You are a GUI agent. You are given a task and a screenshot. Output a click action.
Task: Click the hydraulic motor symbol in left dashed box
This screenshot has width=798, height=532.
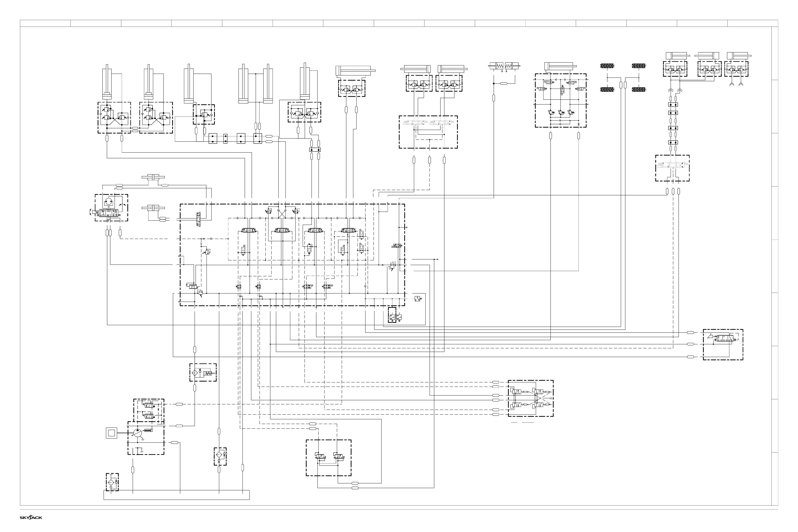coord(109,201)
